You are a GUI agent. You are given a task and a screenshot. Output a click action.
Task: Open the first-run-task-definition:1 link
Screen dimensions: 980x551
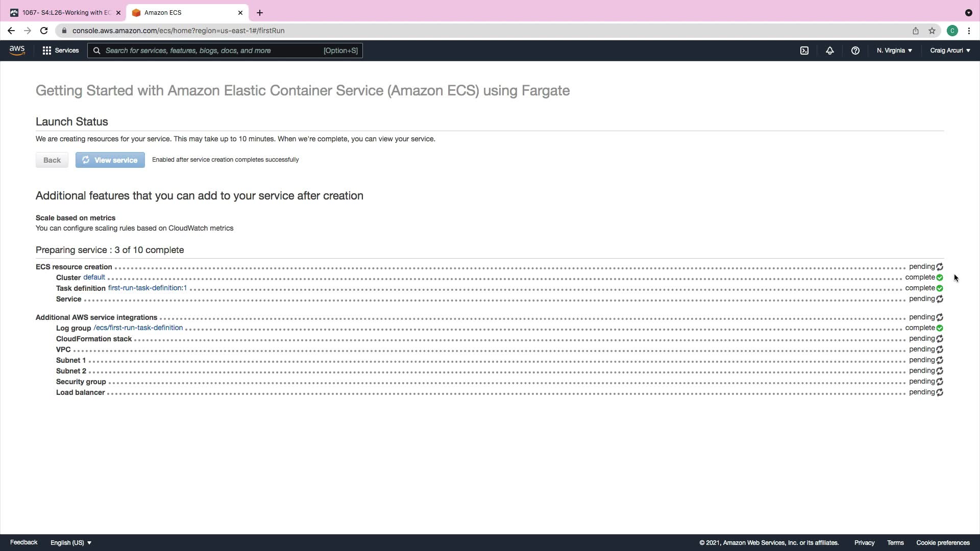point(147,288)
